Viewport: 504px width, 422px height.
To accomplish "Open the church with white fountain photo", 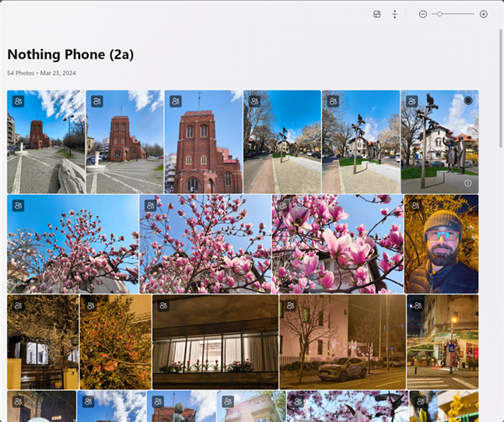I will [x=124, y=142].
